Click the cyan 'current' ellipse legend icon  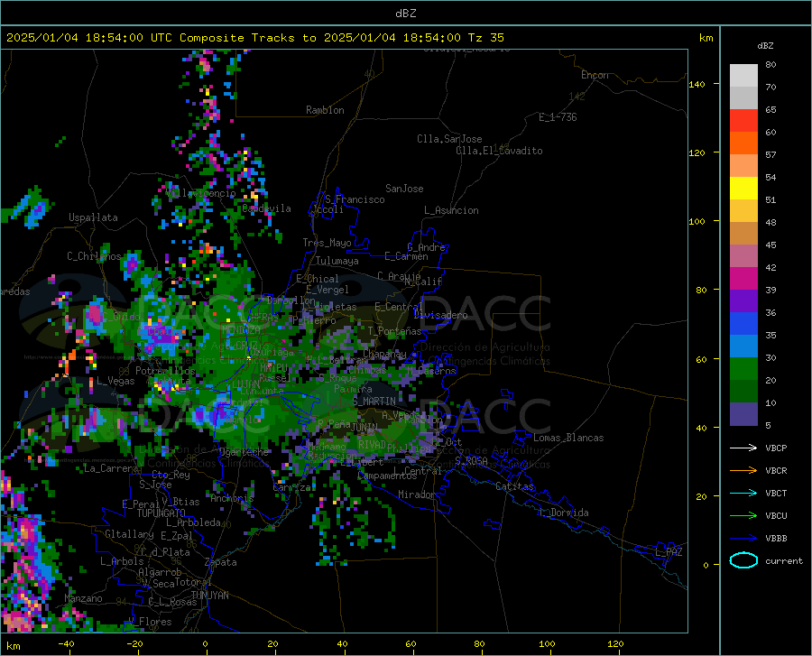click(743, 560)
